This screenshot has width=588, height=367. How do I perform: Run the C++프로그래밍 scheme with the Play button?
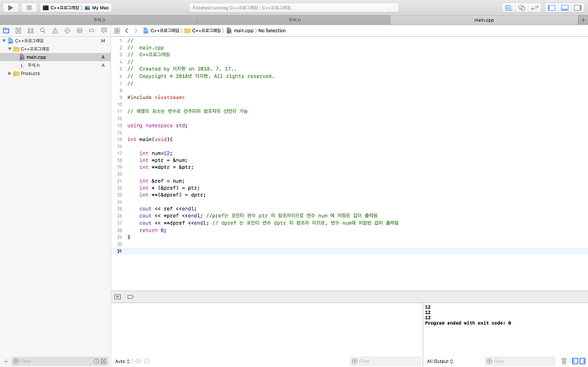click(10, 8)
